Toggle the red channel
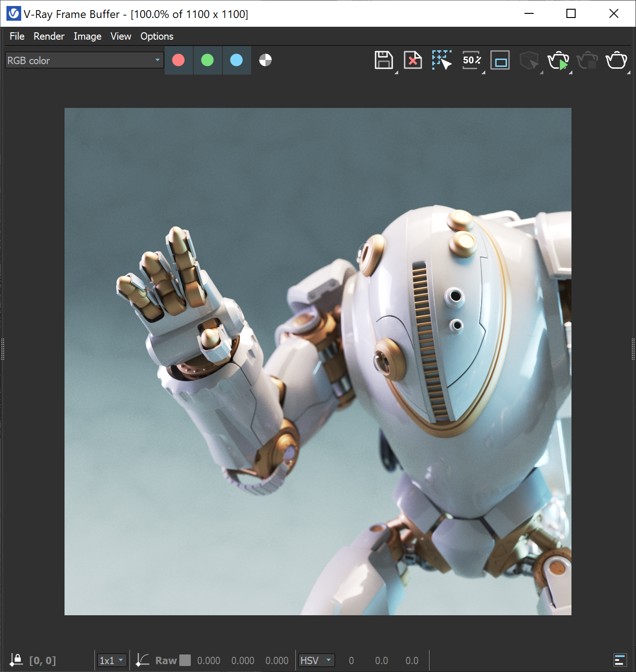The width and height of the screenshot is (636, 672). (178, 60)
